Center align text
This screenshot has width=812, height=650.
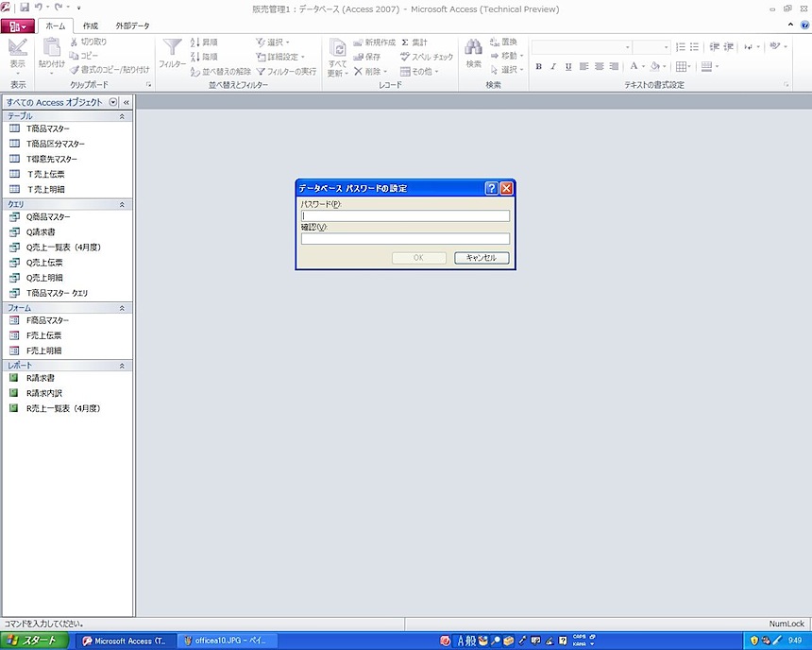600,66
